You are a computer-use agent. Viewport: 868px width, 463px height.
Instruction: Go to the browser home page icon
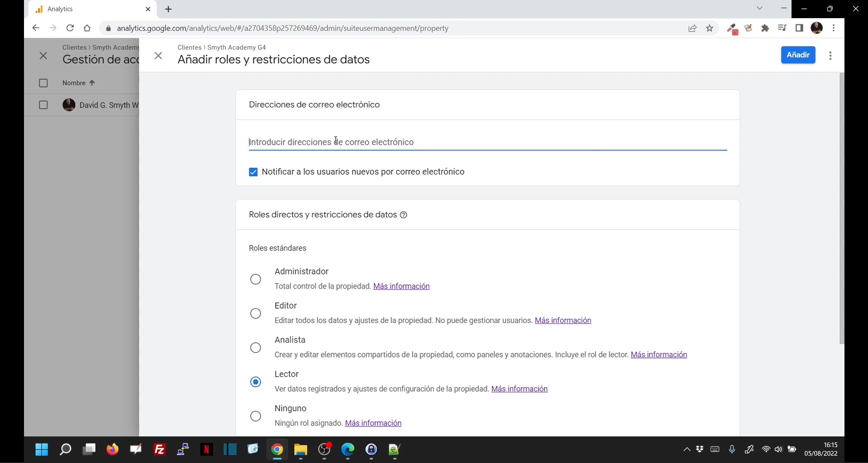[87, 28]
